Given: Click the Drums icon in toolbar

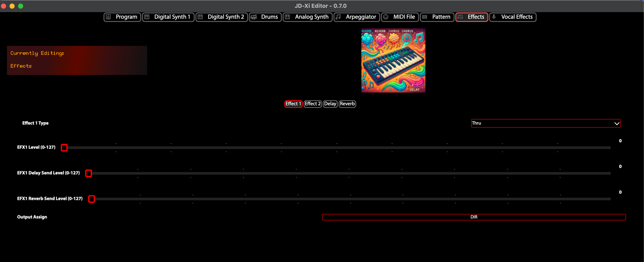Looking at the screenshot, I should pyautogui.click(x=254, y=17).
